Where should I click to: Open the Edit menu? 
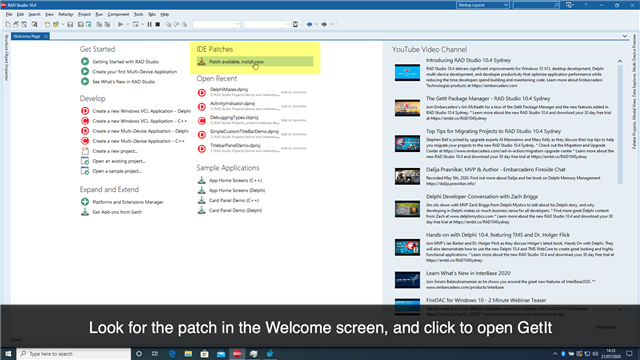20,14
